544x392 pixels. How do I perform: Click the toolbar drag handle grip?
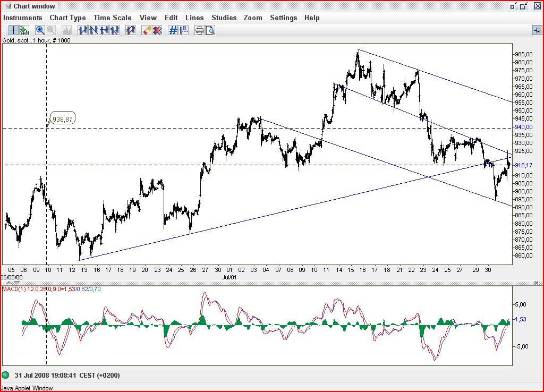4,30
